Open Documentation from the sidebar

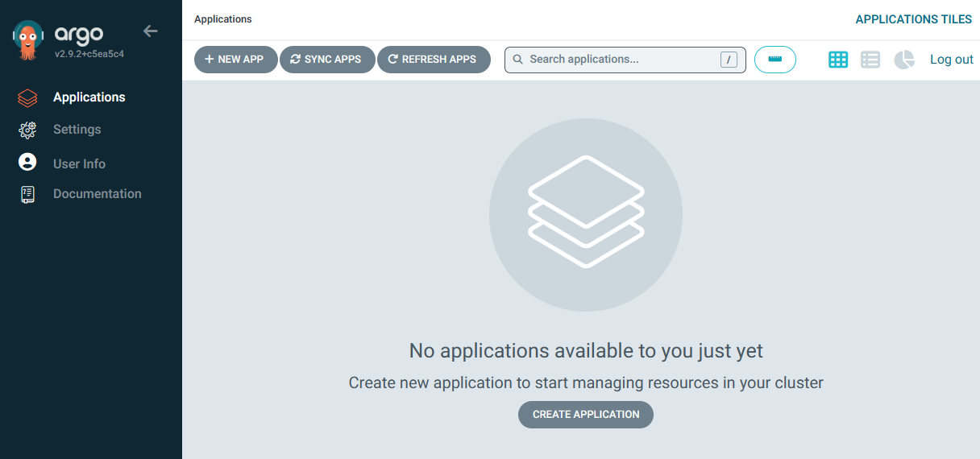(98, 194)
